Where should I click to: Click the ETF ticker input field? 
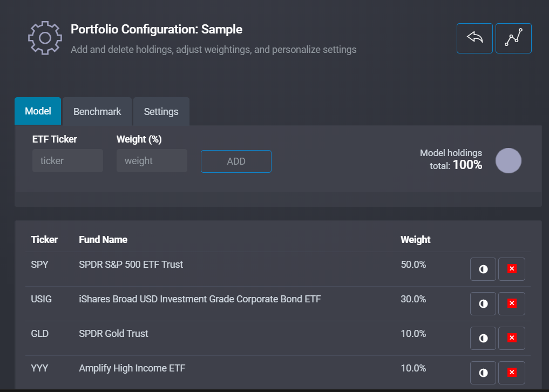pyautogui.click(x=67, y=161)
